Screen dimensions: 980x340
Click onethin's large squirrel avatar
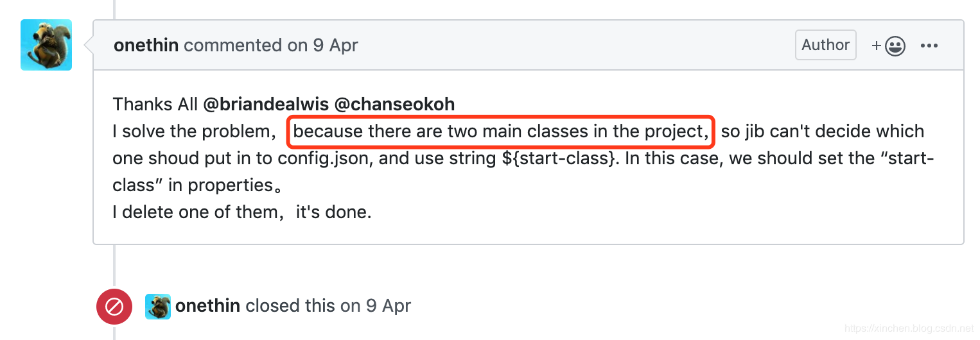pos(46,44)
